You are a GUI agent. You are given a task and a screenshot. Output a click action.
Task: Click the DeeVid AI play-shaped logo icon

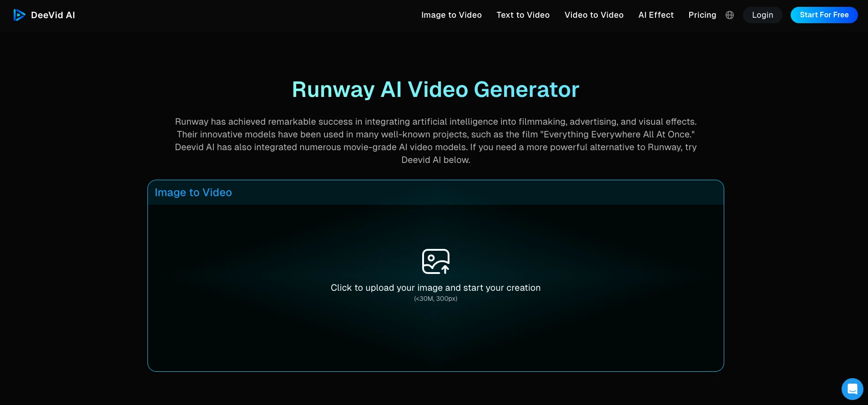pos(19,15)
